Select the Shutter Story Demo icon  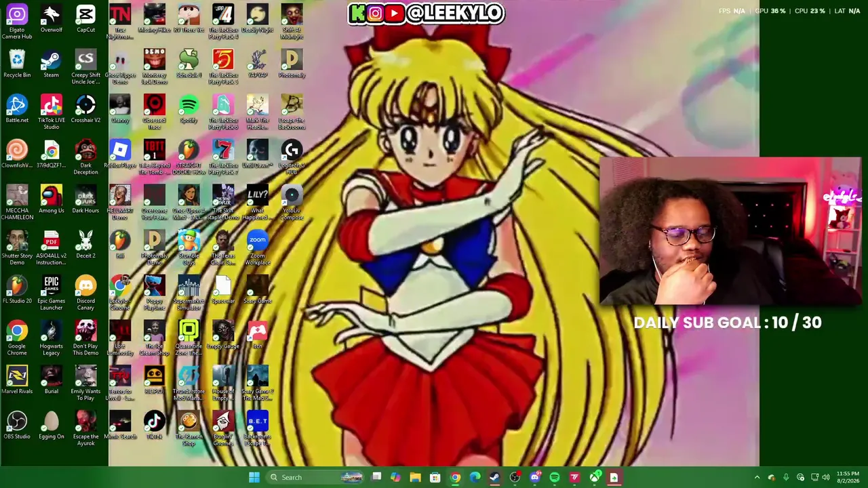(x=17, y=248)
